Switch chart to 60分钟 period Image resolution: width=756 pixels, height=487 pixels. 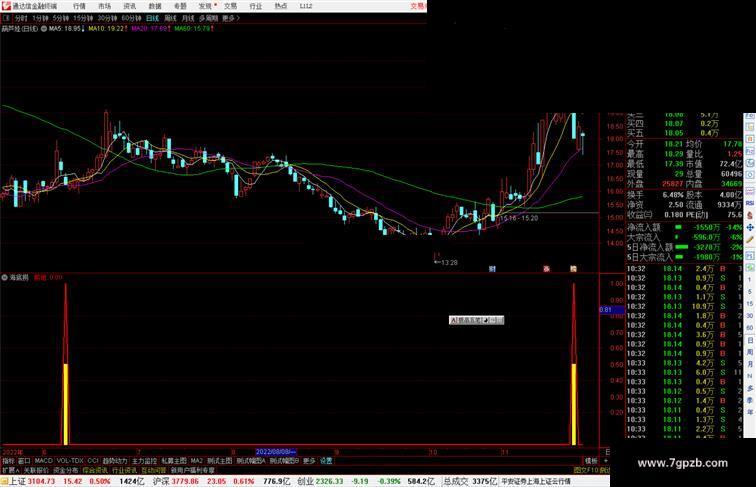click(131, 18)
